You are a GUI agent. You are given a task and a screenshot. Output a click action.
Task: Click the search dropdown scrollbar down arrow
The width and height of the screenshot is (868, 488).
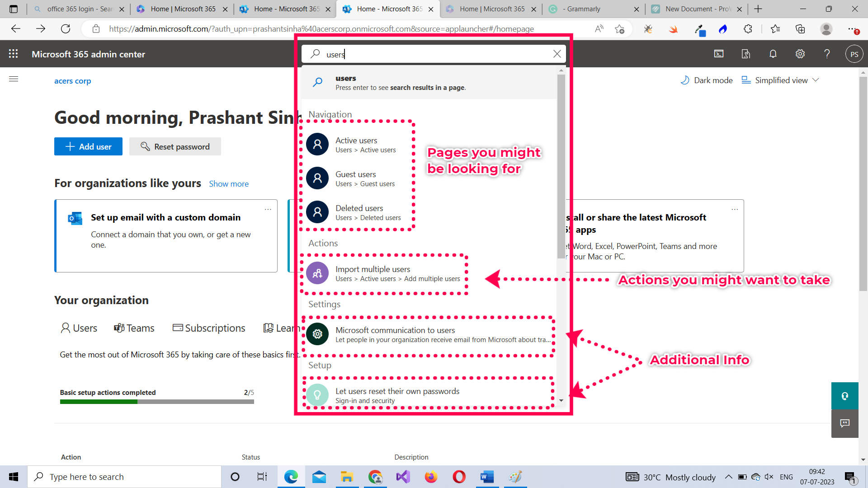pyautogui.click(x=561, y=400)
